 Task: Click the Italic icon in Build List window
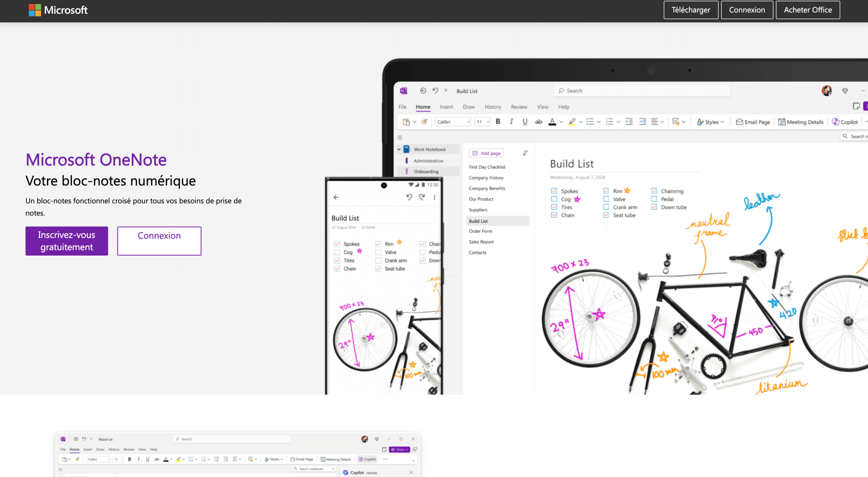[x=511, y=122]
